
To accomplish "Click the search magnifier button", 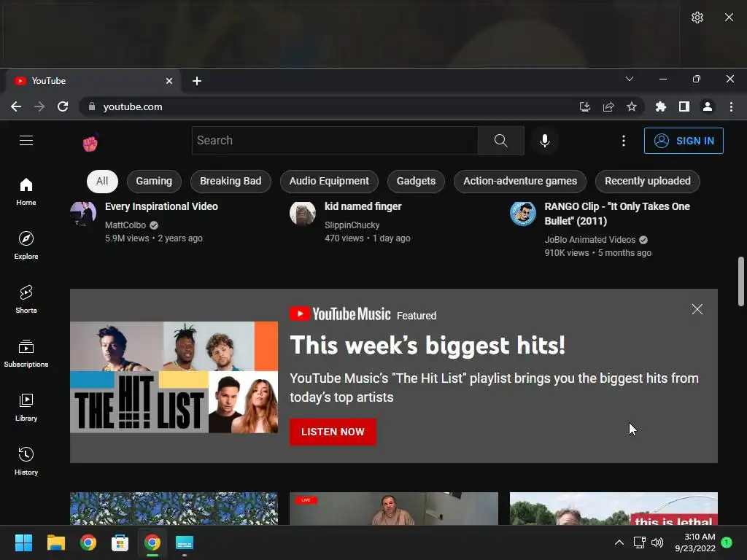I will click(500, 141).
